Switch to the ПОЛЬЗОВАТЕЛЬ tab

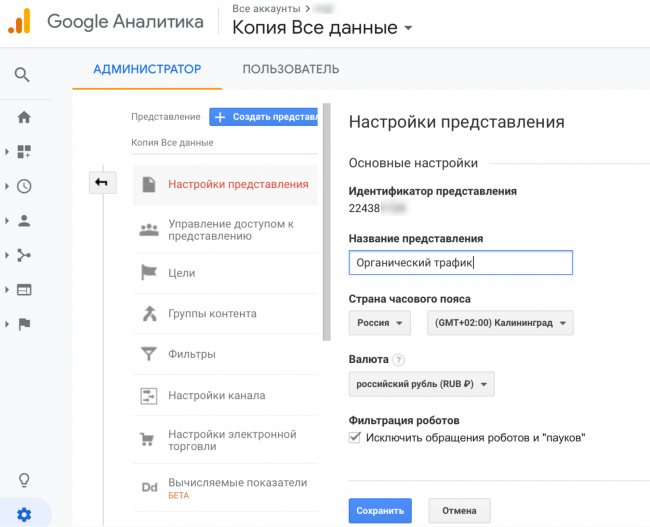290,69
